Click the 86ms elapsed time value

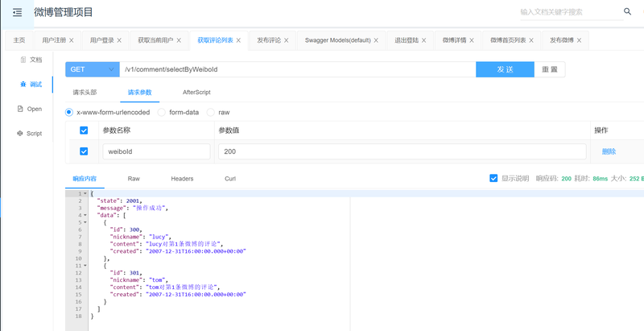tap(600, 179)
